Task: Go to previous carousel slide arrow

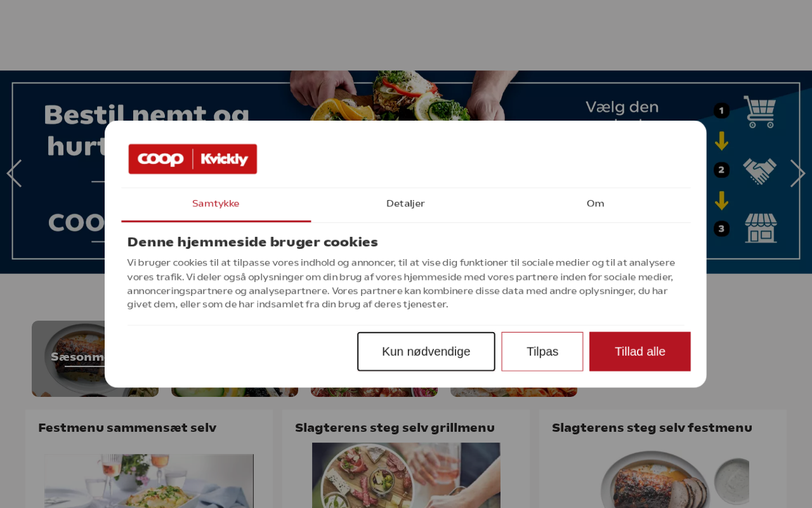Action: [x=14, y=173]
